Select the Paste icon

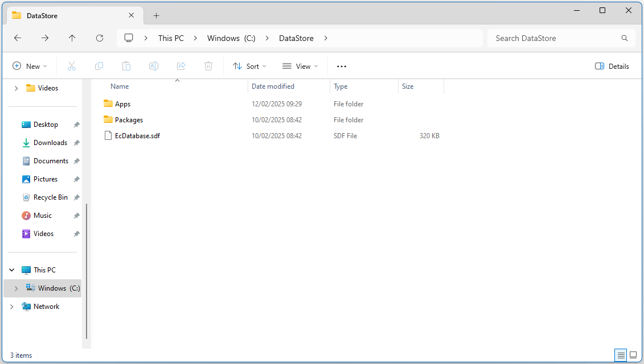point(126,66)
